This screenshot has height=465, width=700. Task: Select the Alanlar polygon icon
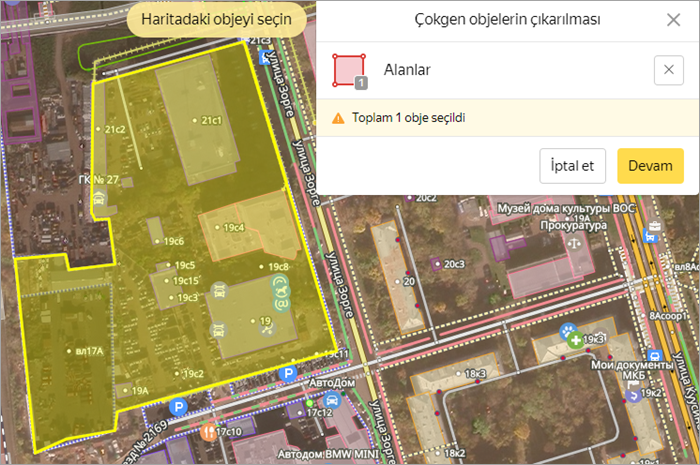click(350, 71)
